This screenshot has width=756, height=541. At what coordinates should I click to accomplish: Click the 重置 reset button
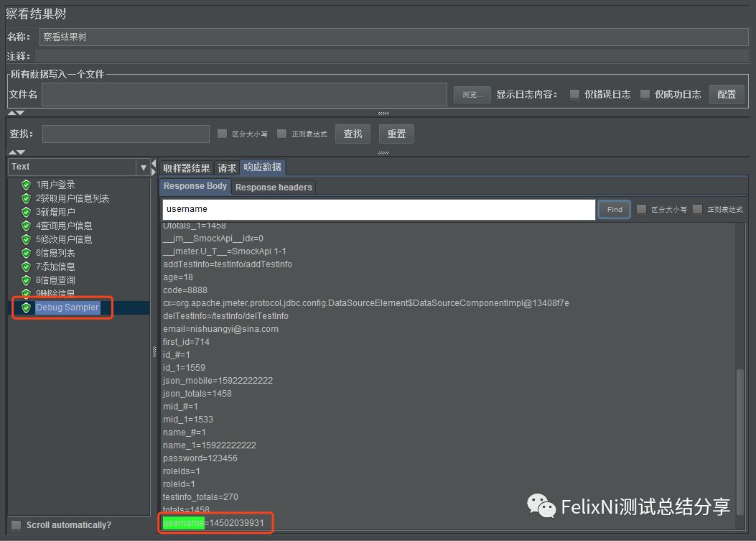coord(396,134)
